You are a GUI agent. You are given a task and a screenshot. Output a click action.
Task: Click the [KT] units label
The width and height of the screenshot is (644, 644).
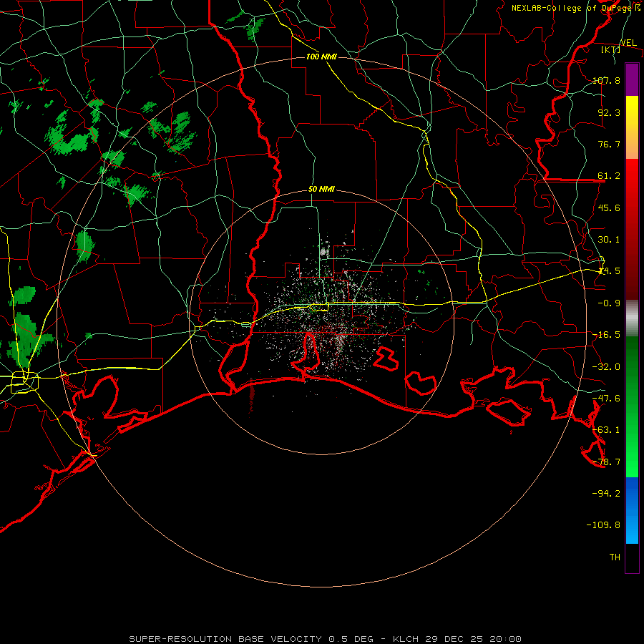(611, 49)
